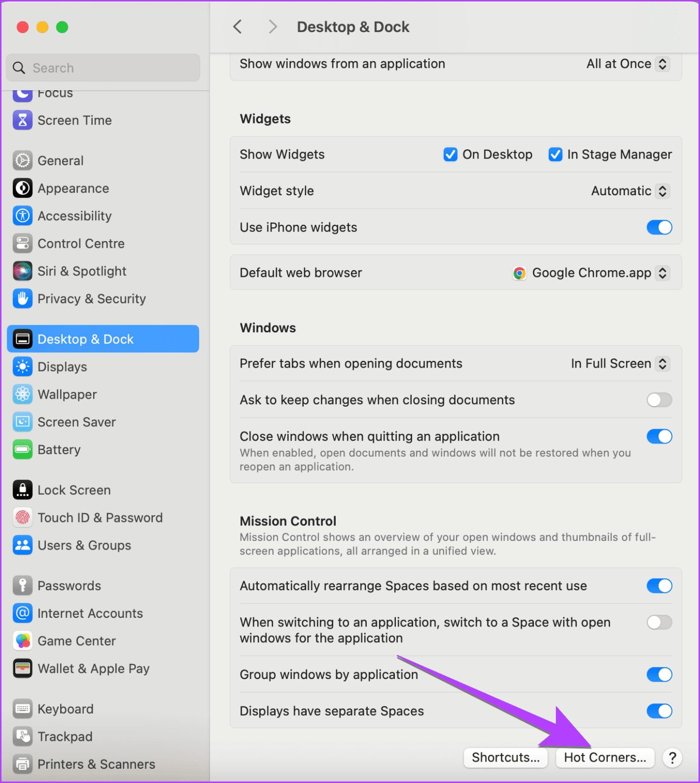Uncheck In Stage Manager for widgets

(x=555, y=154)
